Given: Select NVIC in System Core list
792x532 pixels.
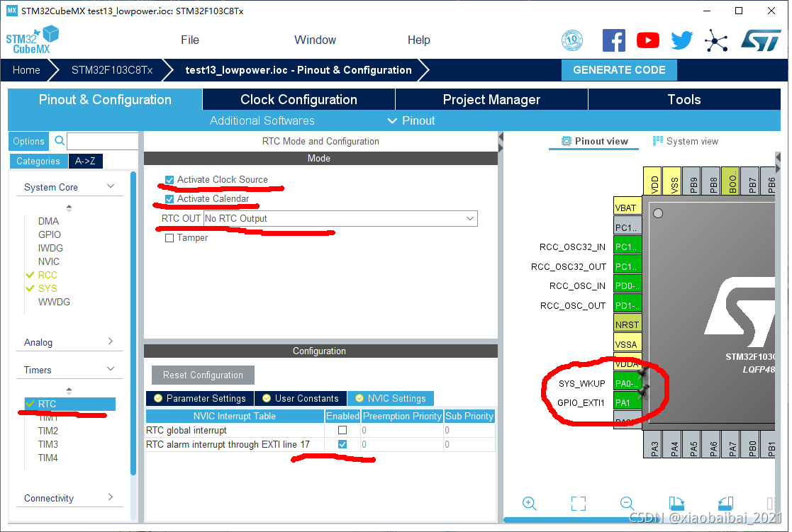Looking at the screenshot, I should click(48, 261).
